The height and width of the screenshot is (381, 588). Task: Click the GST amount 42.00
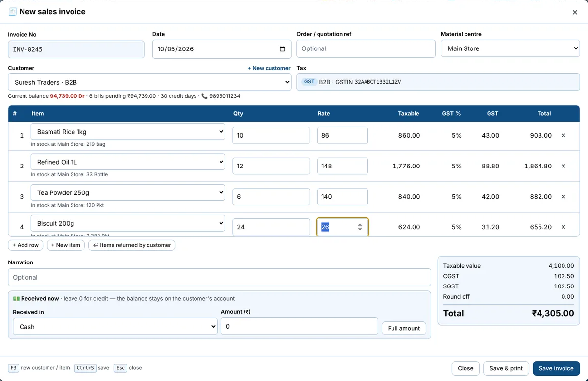(490, 196)
